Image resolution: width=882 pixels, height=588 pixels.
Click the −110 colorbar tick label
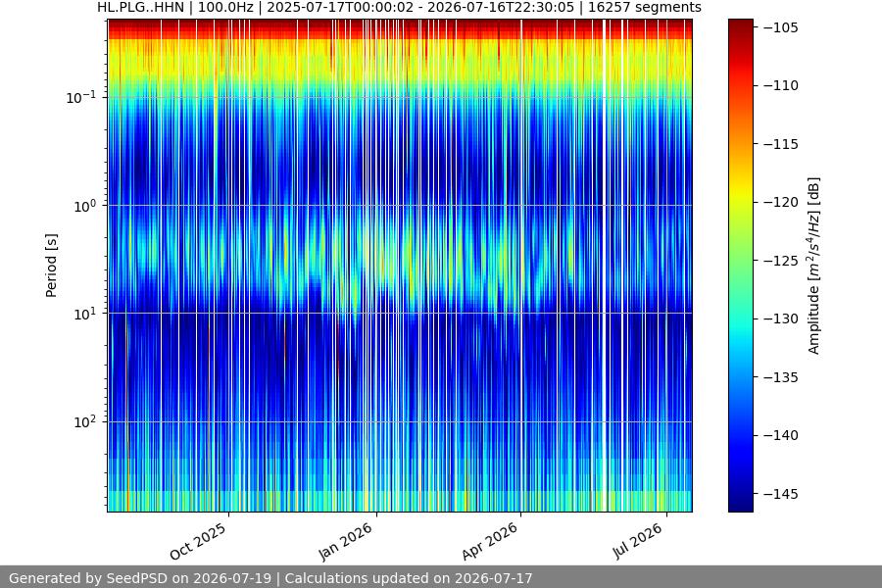[781, 85]
